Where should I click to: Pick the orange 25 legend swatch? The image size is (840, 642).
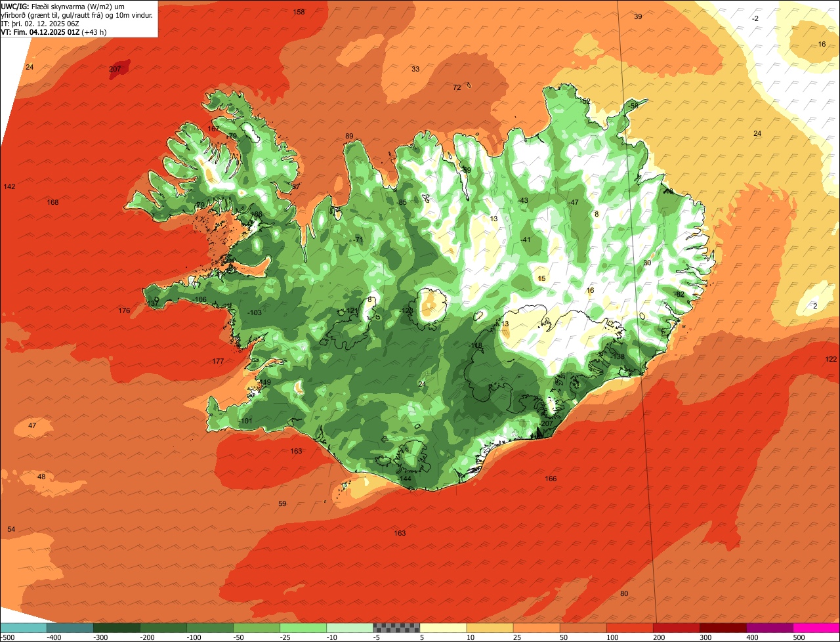[x=536, y=627]
